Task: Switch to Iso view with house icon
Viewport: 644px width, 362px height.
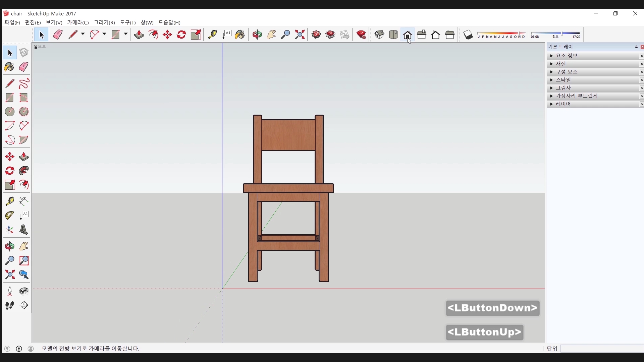Action: 379,35
